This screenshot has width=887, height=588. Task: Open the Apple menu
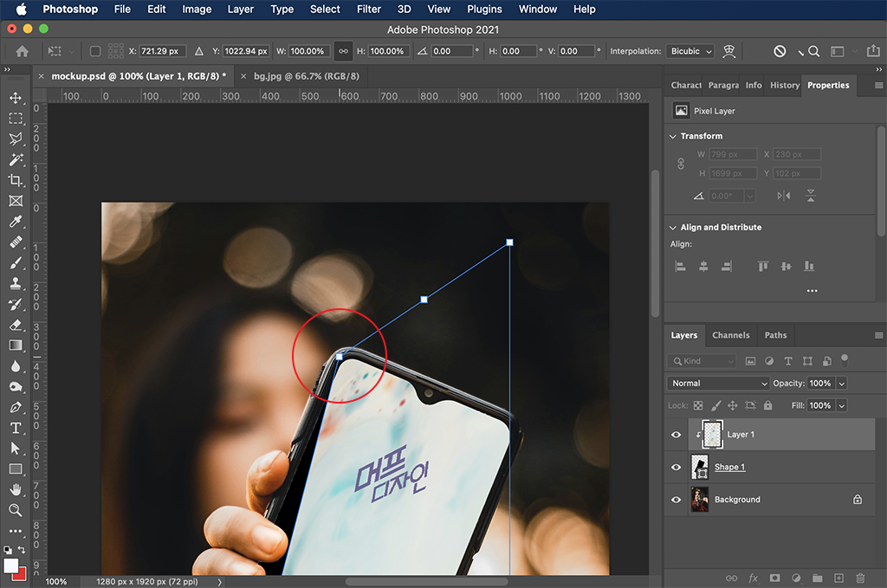[x=21, y=9]
